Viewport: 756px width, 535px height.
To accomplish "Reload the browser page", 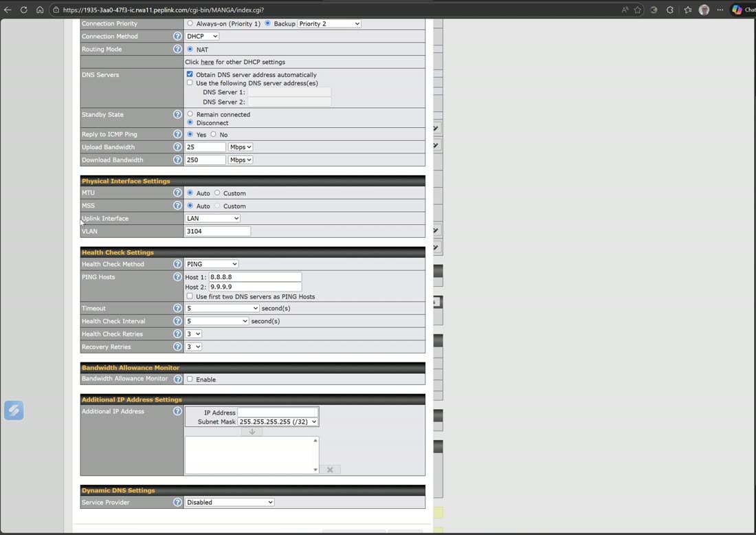I will click(23, 10).
